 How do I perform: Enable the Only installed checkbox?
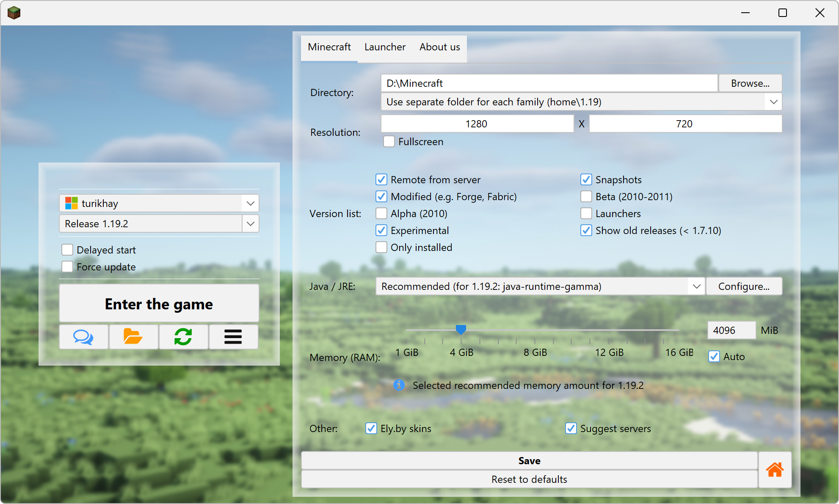[x=380, y=246]
